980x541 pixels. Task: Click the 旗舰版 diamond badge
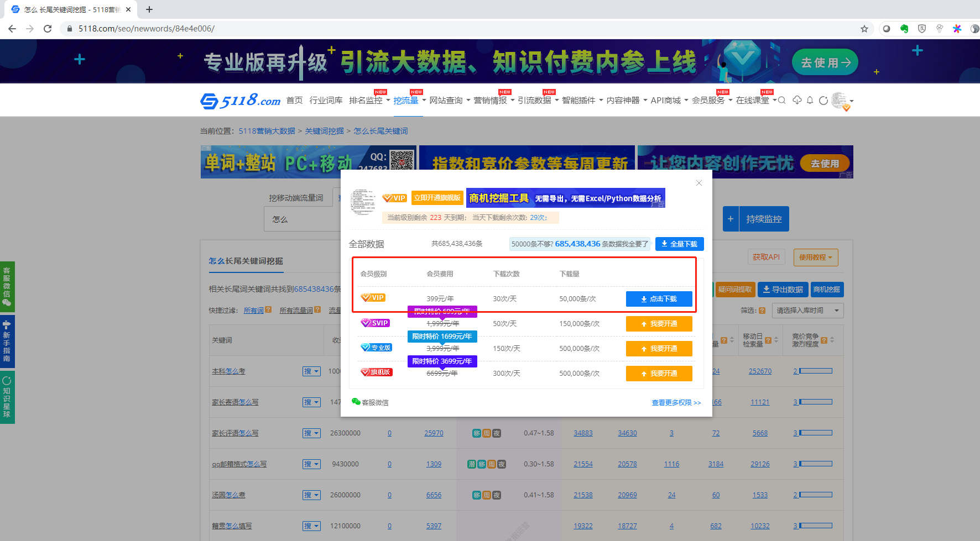(376, 372)
